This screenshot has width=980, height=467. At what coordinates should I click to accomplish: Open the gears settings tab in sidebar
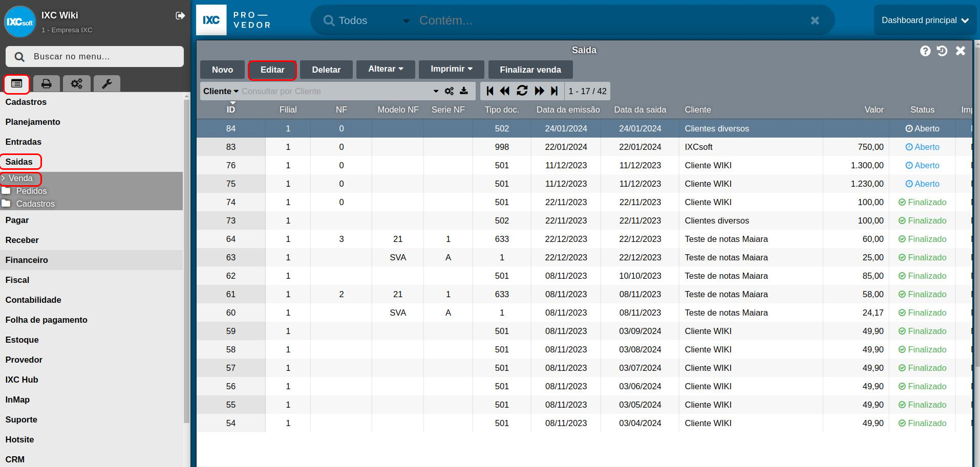[x=77, y=83]
